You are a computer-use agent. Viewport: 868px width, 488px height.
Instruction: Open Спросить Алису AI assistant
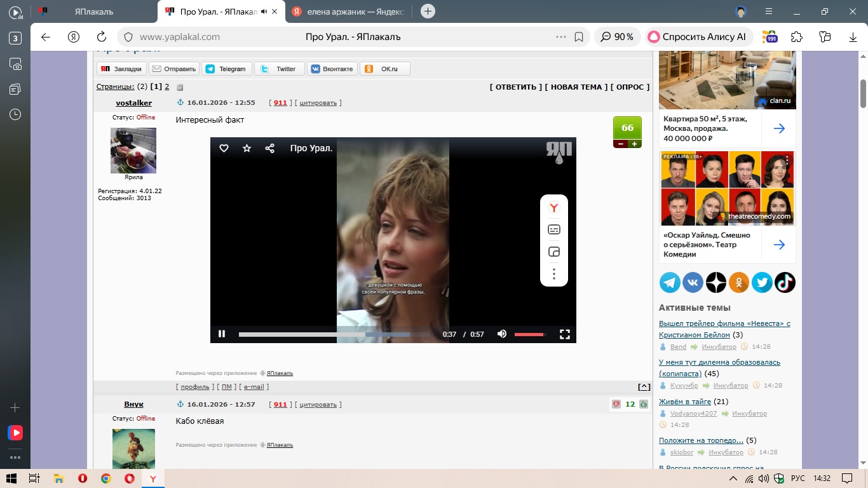(x=698, y=37)
